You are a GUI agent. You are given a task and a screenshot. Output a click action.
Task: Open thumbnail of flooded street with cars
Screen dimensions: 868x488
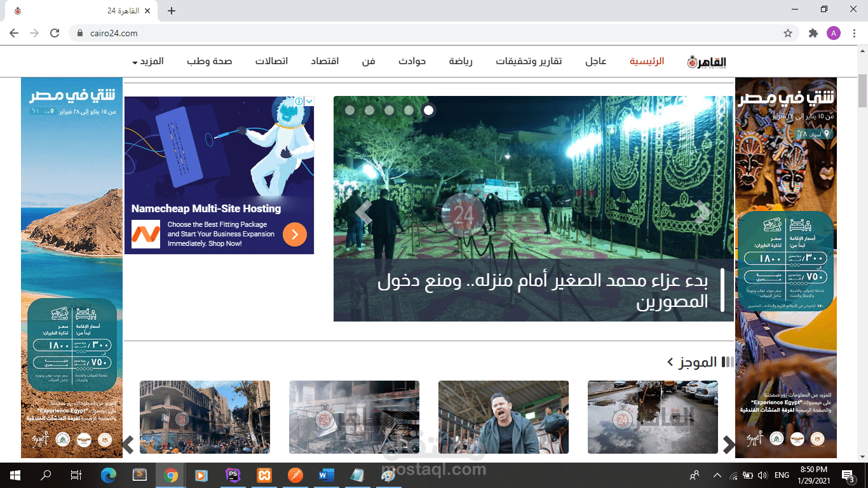pos(653,417)
